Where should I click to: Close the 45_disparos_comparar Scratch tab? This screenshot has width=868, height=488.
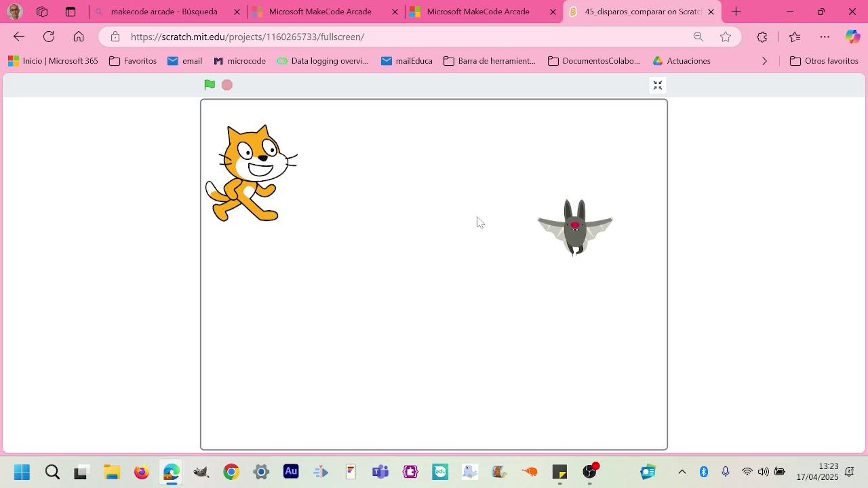[x=711, y=12]
